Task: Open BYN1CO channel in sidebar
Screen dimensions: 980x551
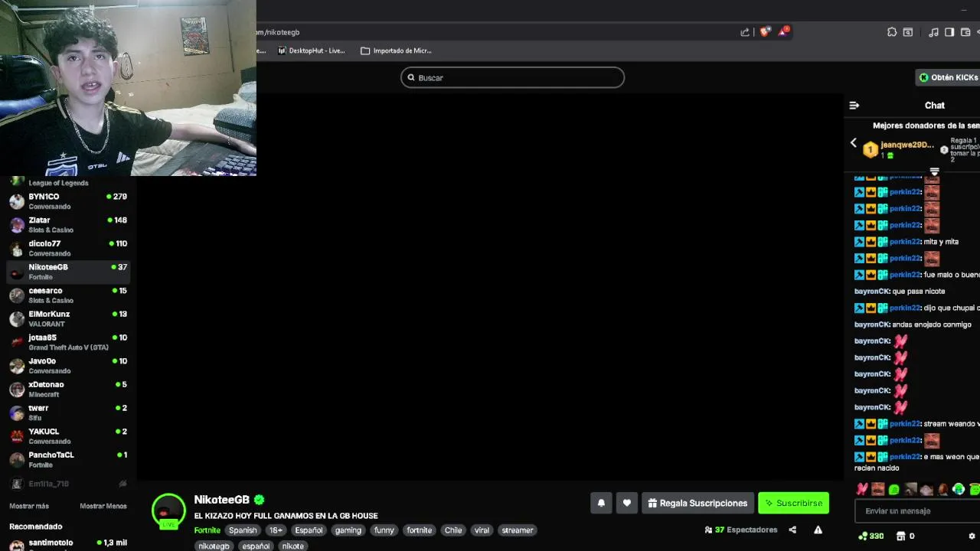Action: [x=68, y=201]
